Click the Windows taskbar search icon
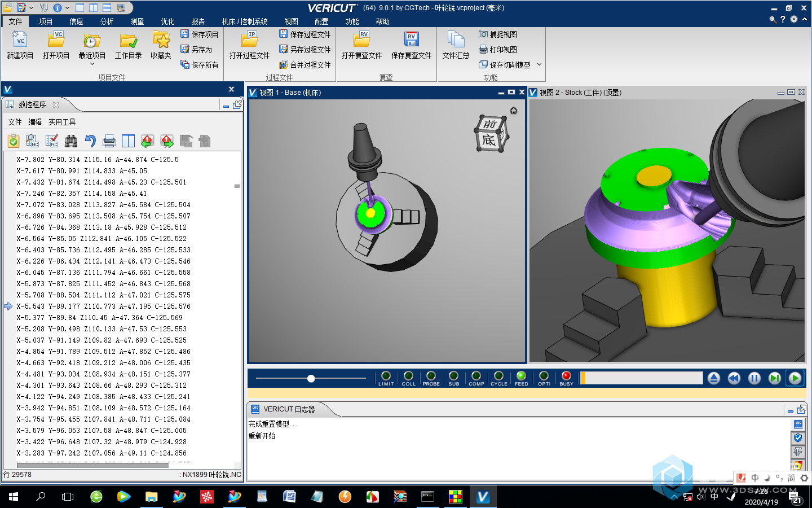The image size is (812, 508). click(x=41, y=497)
